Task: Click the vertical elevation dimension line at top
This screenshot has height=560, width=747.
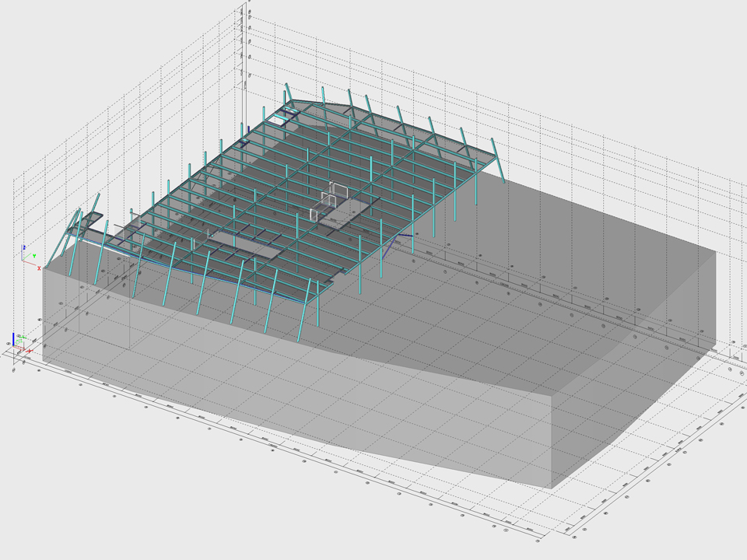Action: [x=244, y=47]
